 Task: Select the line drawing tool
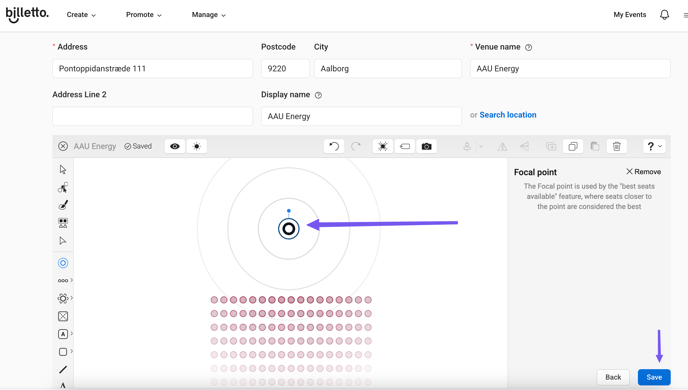[x=63, y=369]
